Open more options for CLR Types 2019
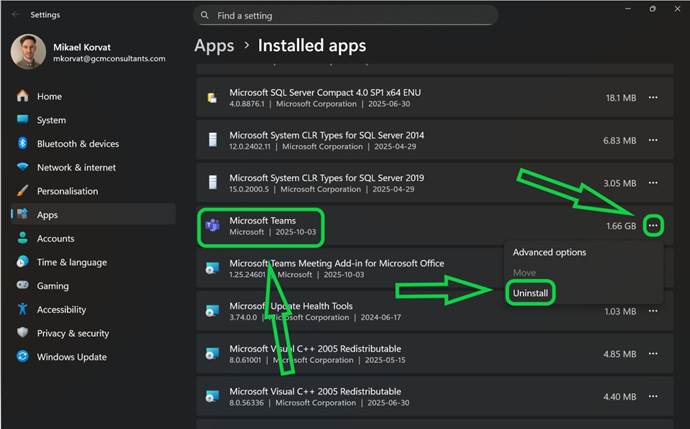 (653, 183)
